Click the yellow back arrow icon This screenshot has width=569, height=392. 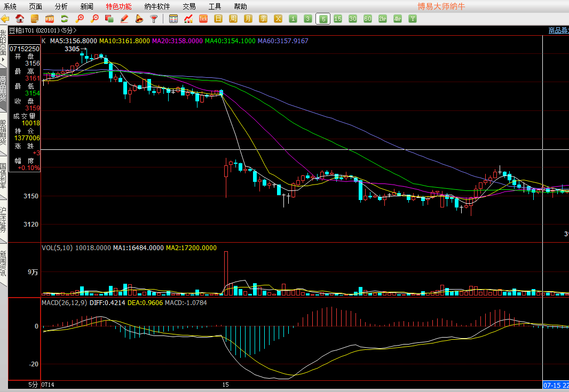pos(5,19)
